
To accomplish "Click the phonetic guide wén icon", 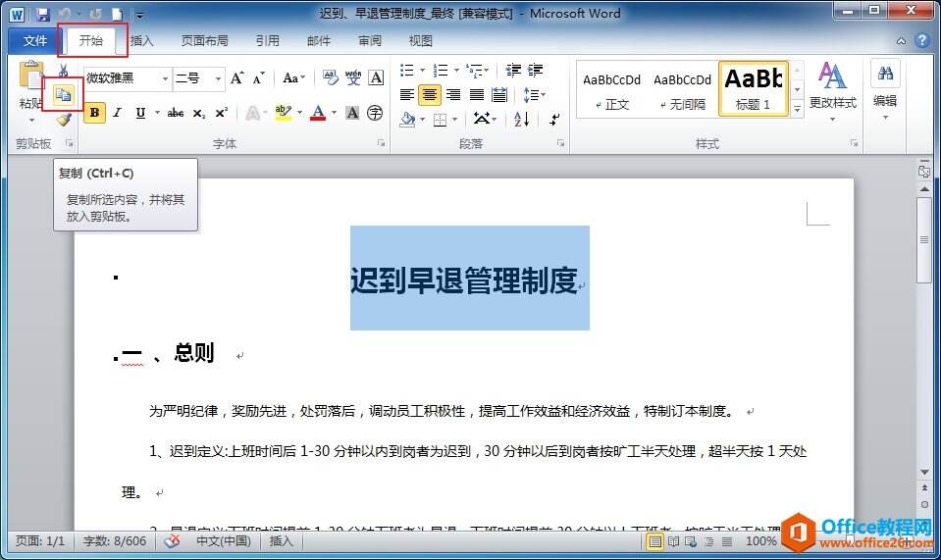I will tap(353, 77).
